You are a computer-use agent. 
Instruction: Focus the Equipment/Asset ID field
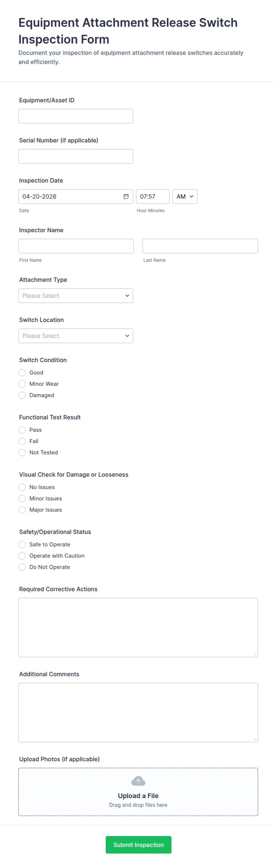coord(76,116)
